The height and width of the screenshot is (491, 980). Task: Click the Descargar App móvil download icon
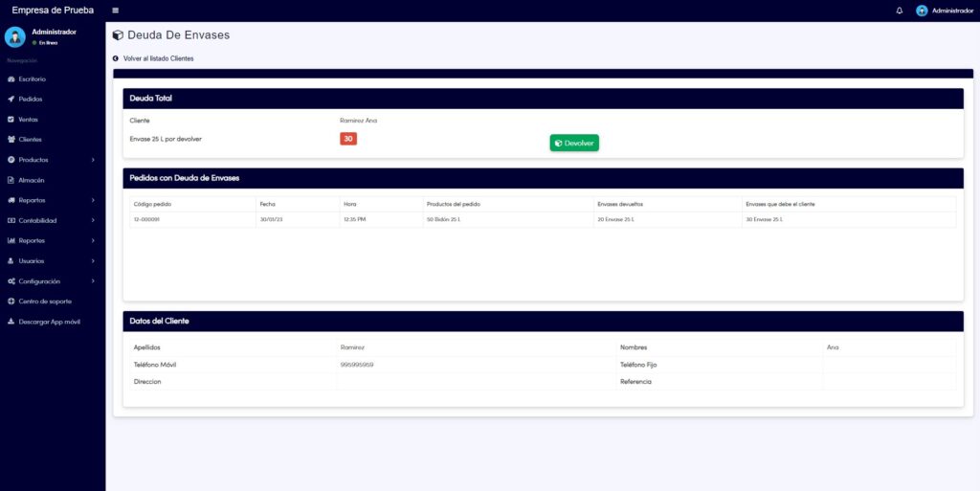[11, 322]
